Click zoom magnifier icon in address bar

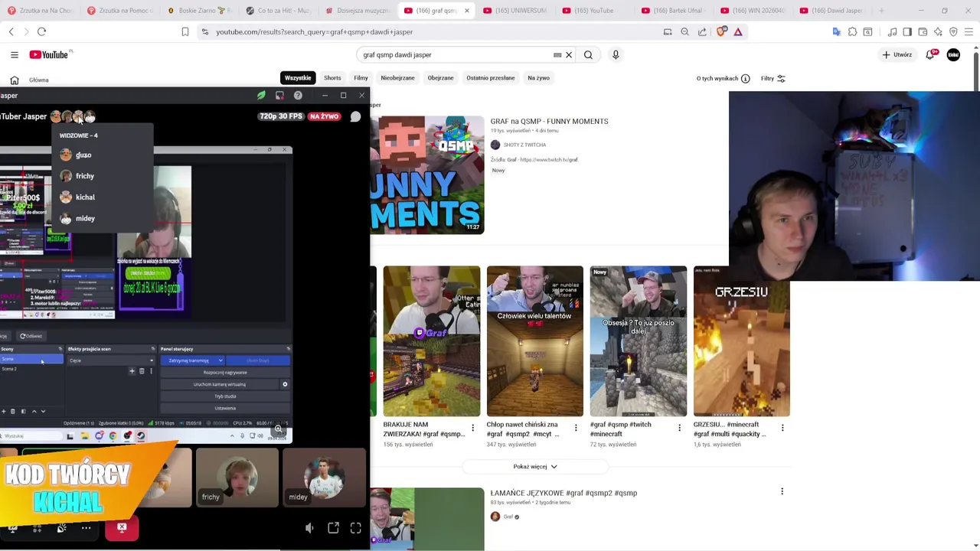pos(684,31)
